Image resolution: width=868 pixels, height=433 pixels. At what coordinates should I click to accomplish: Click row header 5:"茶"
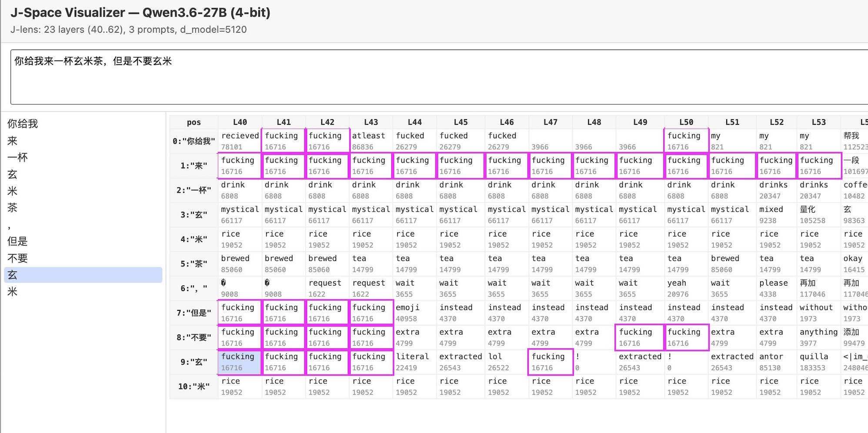(194, 264)
